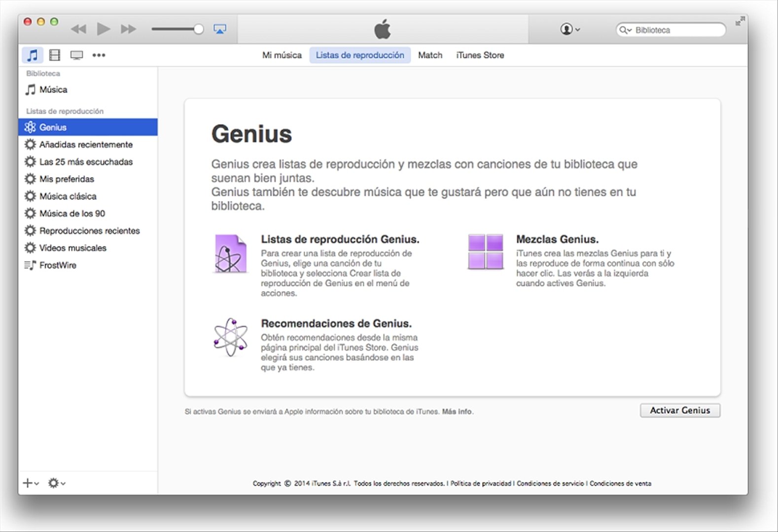Click gear icon beside Música de los 90

(30, 213)
